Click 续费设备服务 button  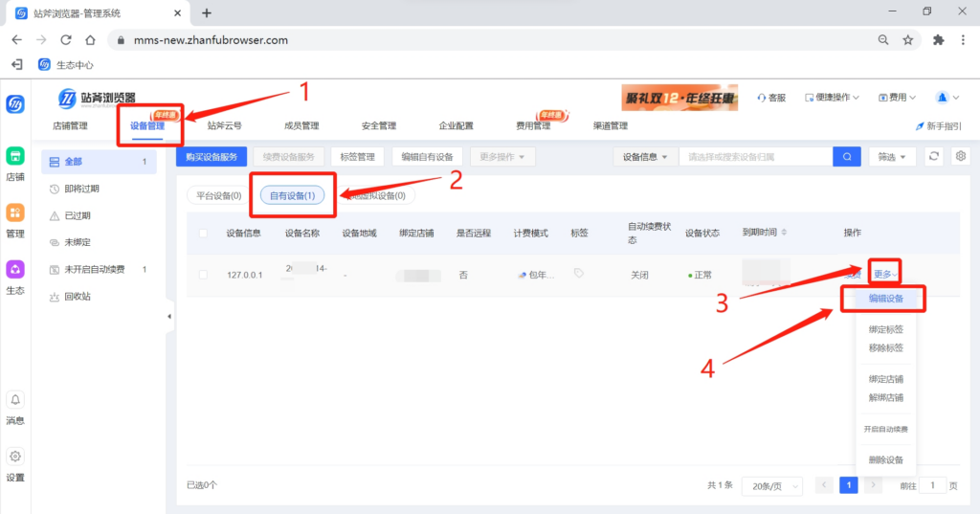tap(289, 157)
